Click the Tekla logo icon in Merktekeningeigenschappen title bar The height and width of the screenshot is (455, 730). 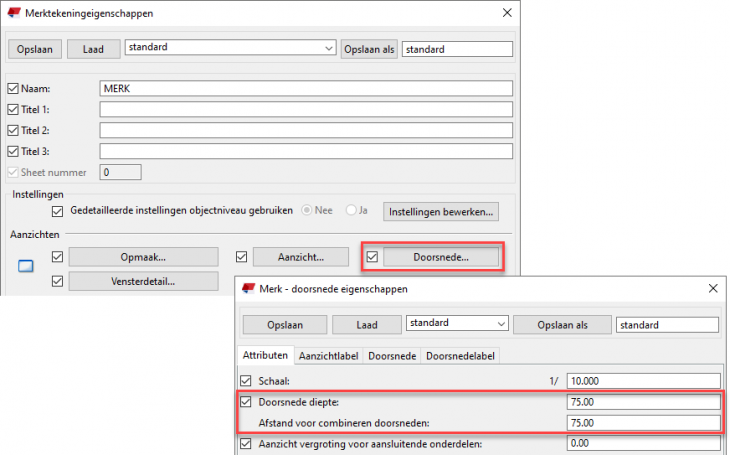point(14,13)
